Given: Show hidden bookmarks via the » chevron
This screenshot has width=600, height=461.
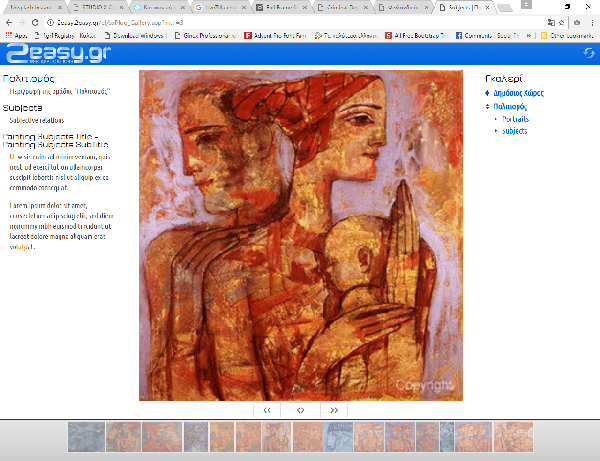Looking at the screenshot, I should click(529, 36).
